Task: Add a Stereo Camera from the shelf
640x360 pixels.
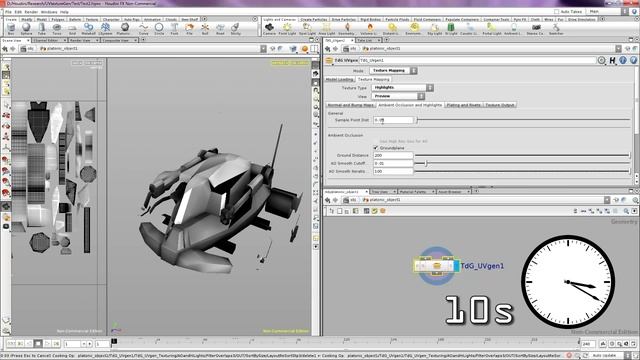Action: tap(536, 29)
